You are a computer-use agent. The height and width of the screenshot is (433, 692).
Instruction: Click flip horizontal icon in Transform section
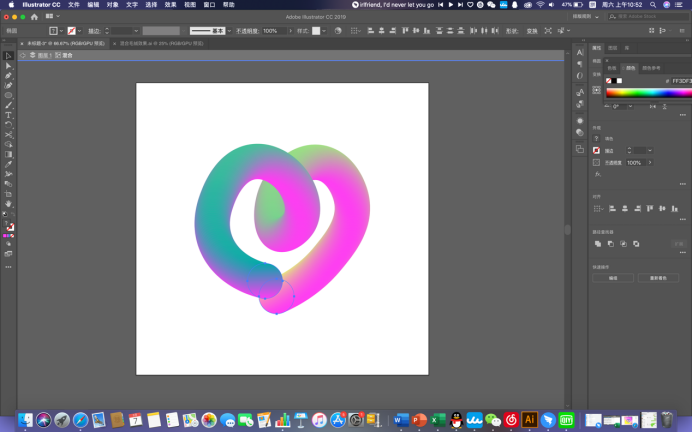pyautogui.click(x=652, y=107)
